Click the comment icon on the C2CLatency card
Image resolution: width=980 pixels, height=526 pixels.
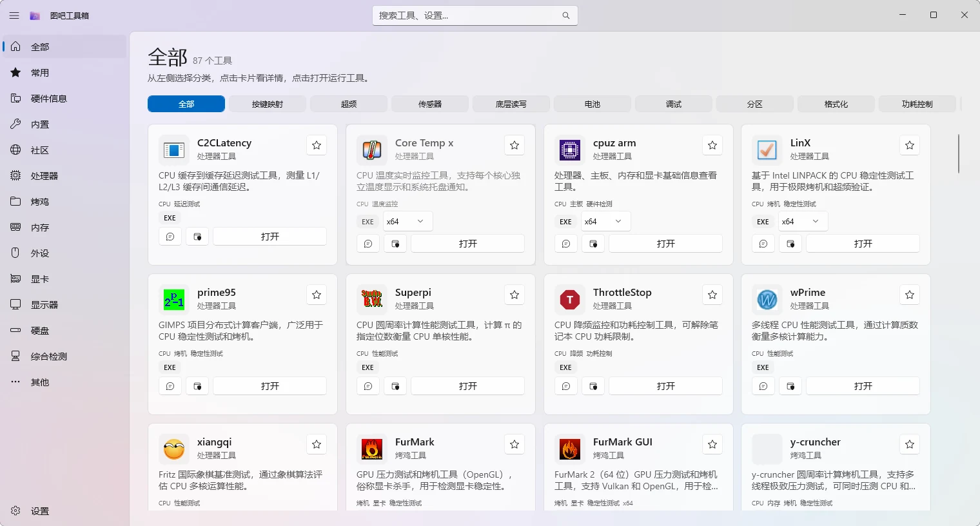170,237
